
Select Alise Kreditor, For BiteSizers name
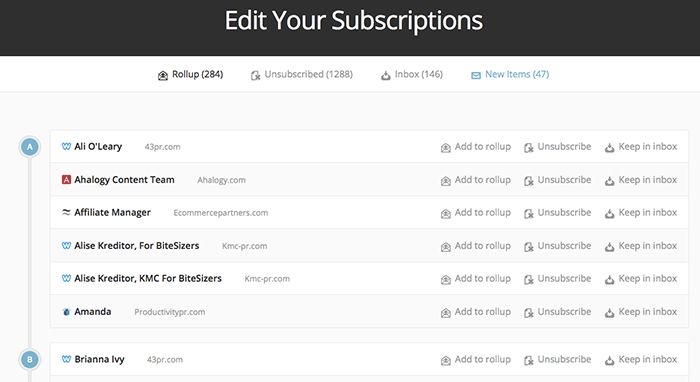[x=137, y=246]
